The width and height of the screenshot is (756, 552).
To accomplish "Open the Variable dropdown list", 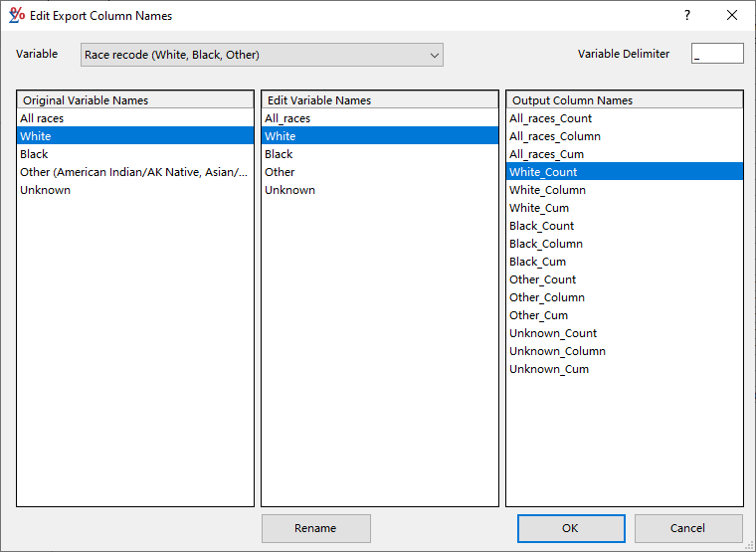I will (x=262, y=55).
